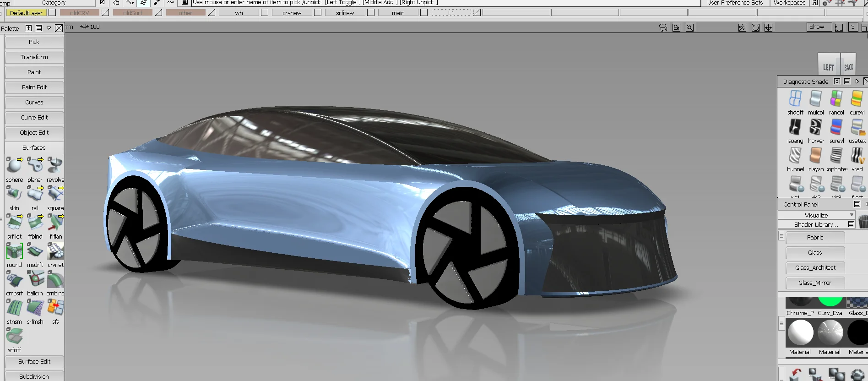The image size is (868, 381).
Task: Enable horver zebra stripe shading
Action: (815, 127)
